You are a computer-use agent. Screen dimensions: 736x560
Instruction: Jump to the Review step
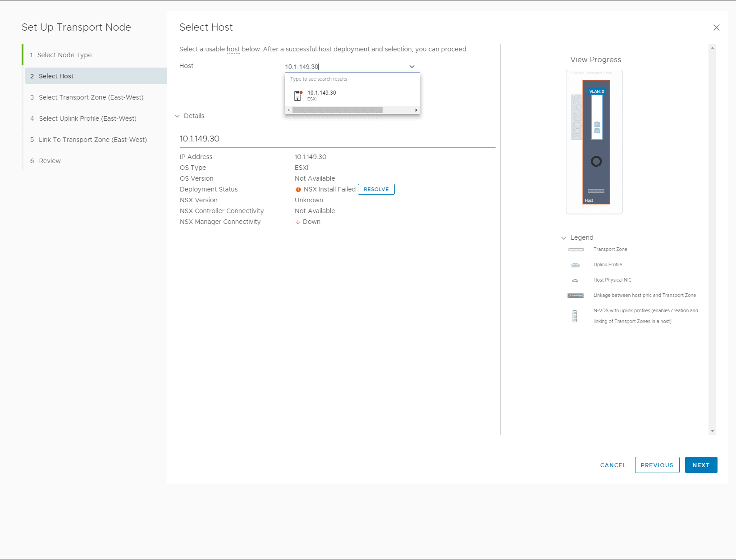click(x=50, y=161)
